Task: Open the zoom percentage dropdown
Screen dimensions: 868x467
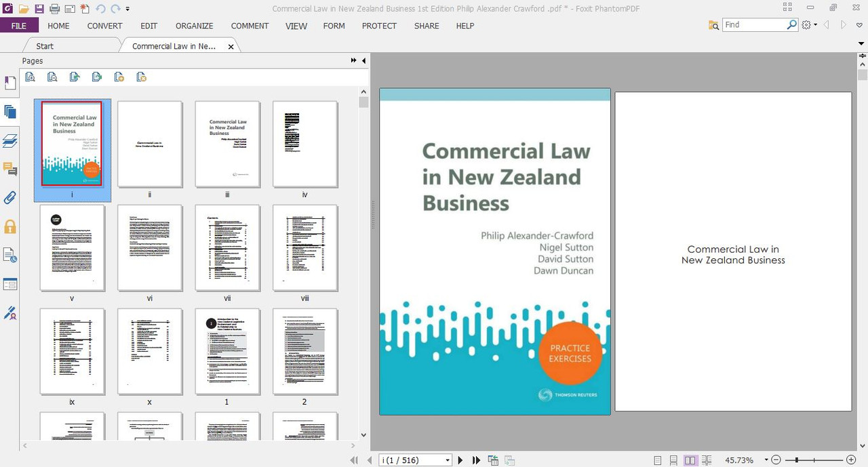Action: tap(766, 460)
